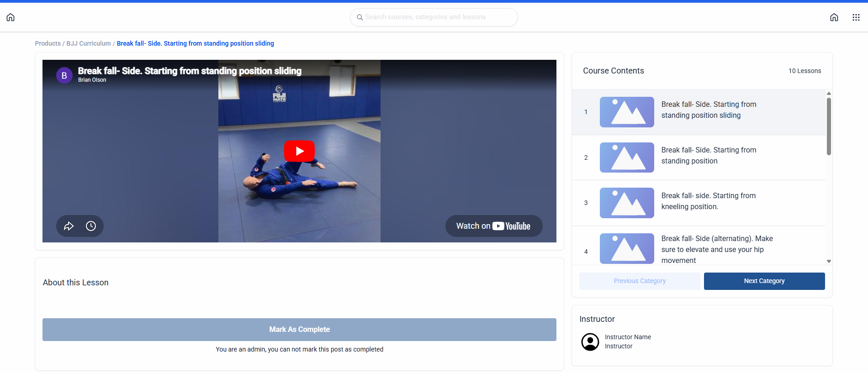
Task: Click the Mark As Complete button
Action: [299, 330]
